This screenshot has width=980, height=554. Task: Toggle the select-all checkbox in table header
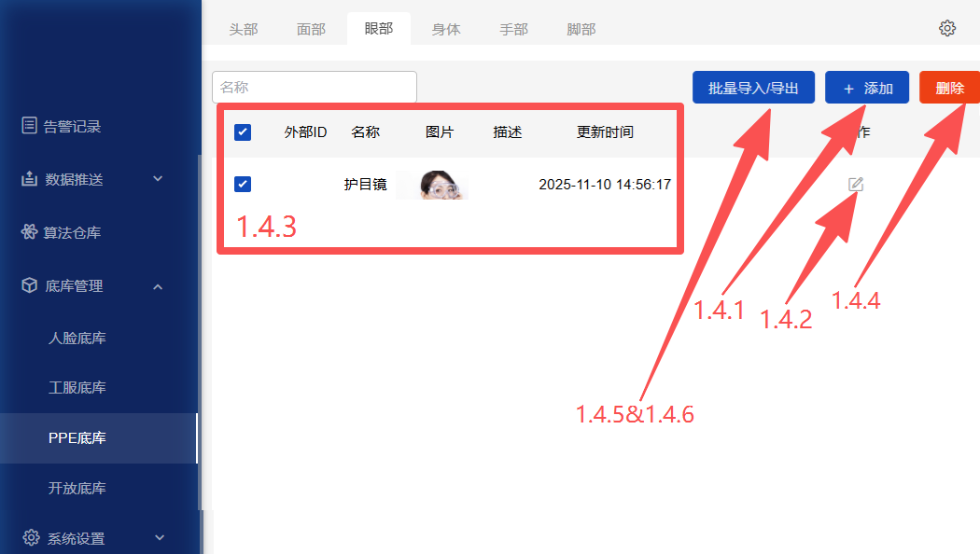tap(243, 132)
